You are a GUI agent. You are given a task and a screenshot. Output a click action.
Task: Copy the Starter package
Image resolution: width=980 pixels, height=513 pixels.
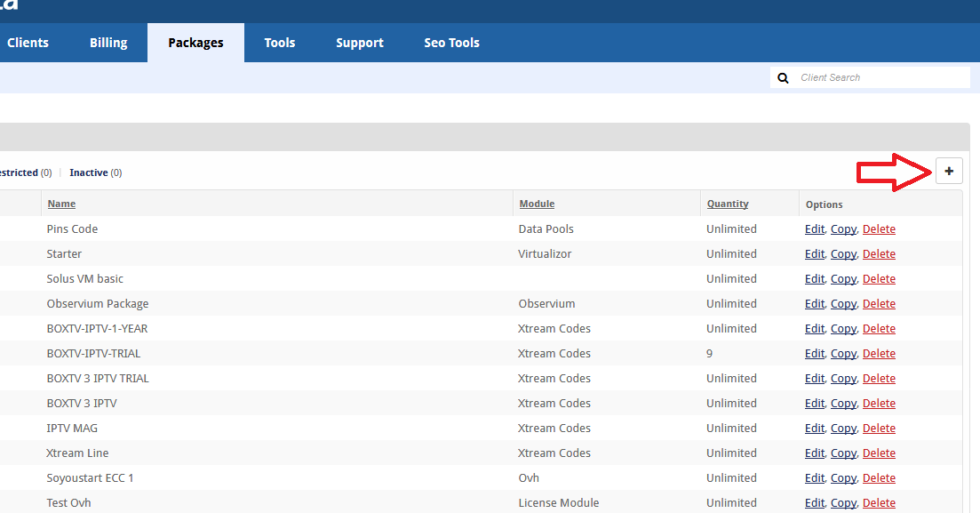(843, 253)
